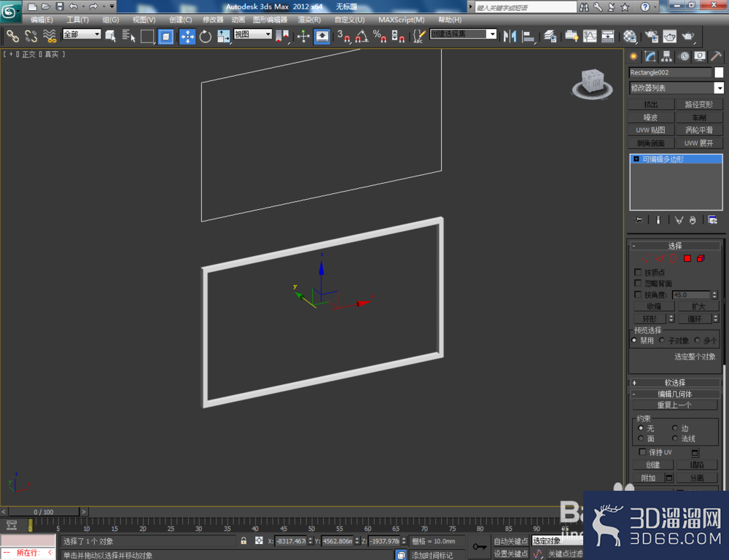Screen dimensions: 729x560
Task: Open the named selection sets dropdown
Action: (x=492, y=34)
